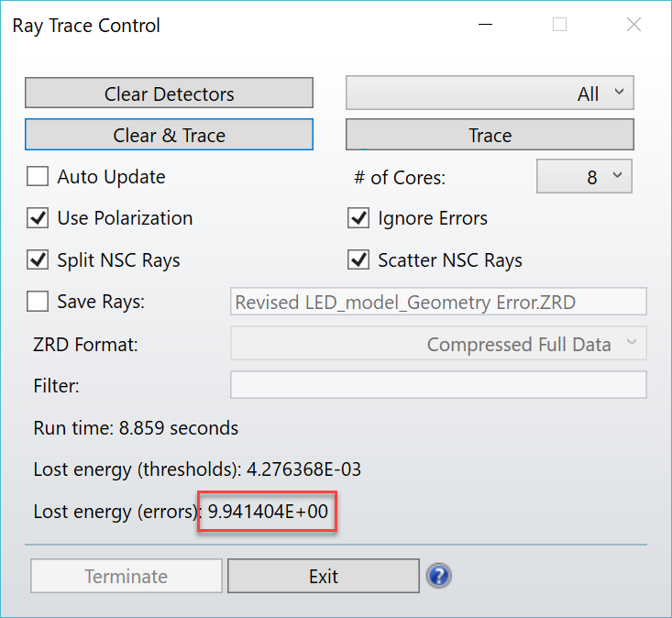The height and width of the screenshot is (618, 672).
Task: Click the Clear Detectors button
Action: [x=169, y=93]
